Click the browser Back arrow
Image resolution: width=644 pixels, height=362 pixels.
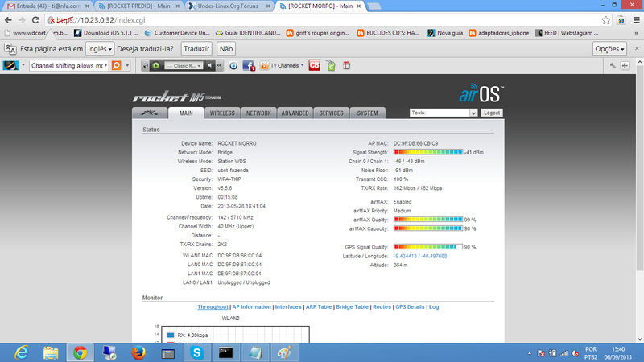[8, 20]
